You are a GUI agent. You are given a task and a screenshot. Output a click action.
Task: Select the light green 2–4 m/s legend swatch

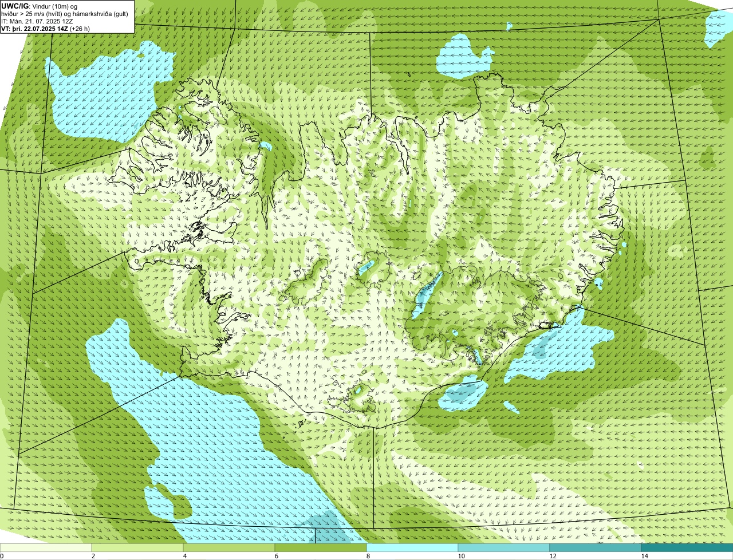[x=137, y=548]
